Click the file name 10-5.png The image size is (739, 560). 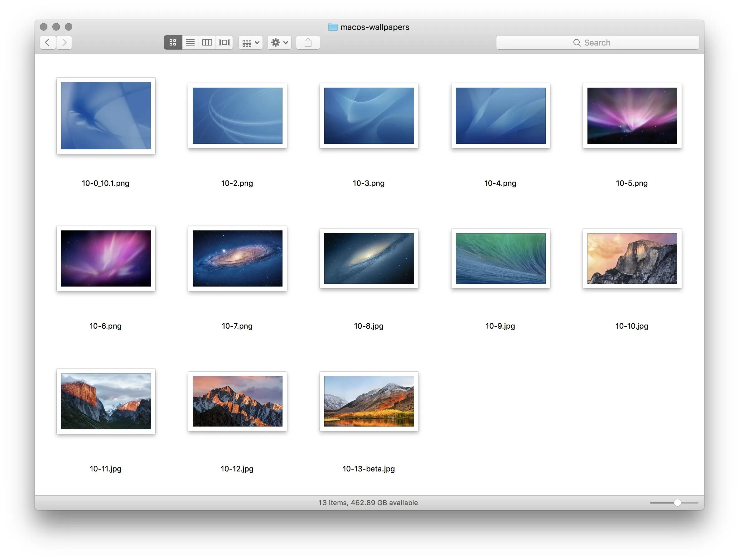click(632, 183)
